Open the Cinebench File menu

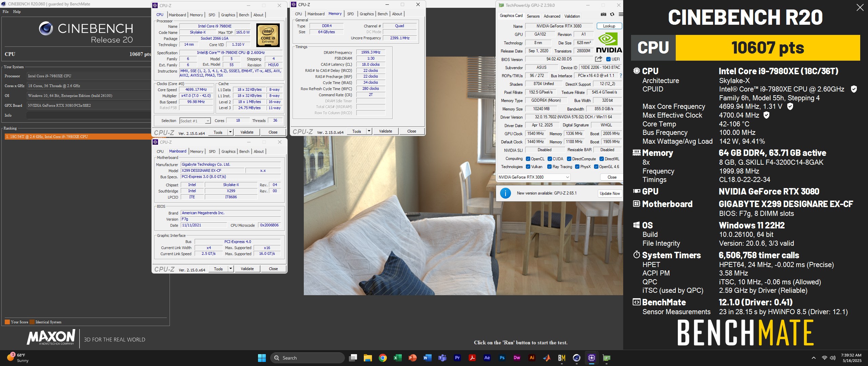(x=5, y=12)
